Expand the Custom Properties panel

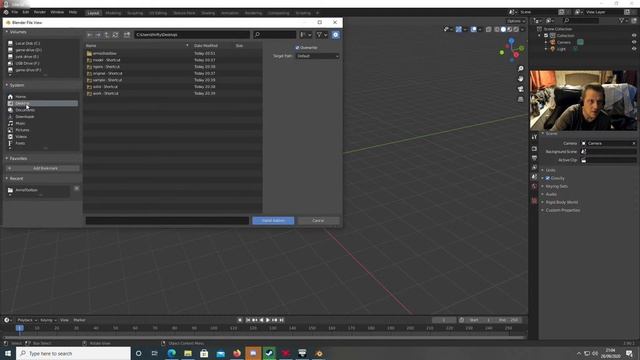(562, 210)
